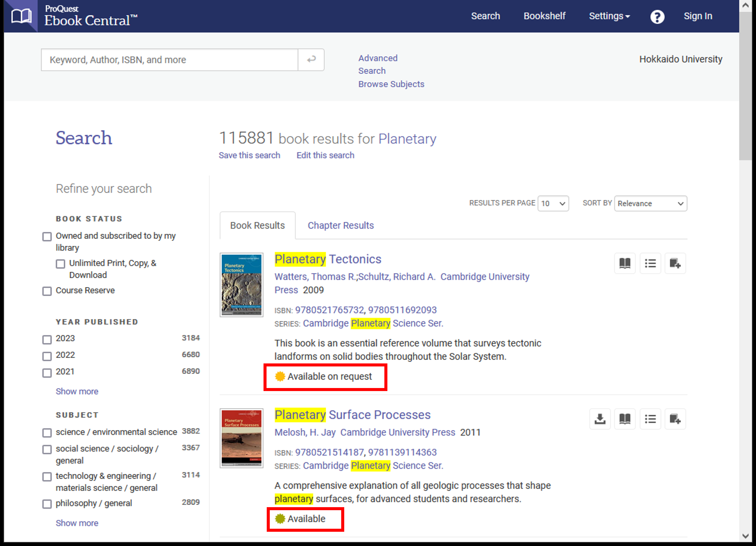Viewport: 756px width, 546px height.
Task: Enable the Course Reserve filter checkbox
Action: tap(47, 291)
